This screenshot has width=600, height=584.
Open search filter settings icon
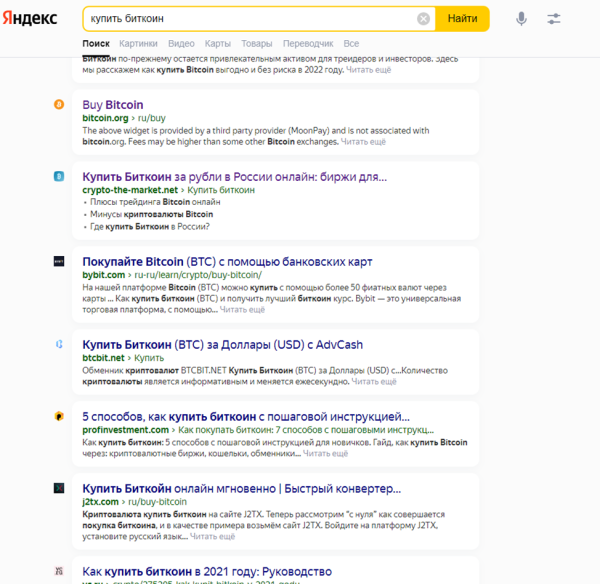click(555, 19)
